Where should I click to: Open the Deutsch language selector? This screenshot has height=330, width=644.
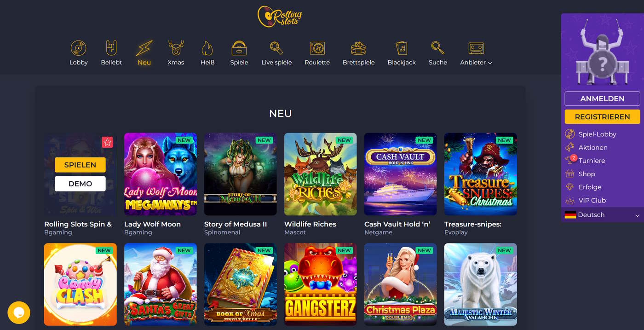602,215
